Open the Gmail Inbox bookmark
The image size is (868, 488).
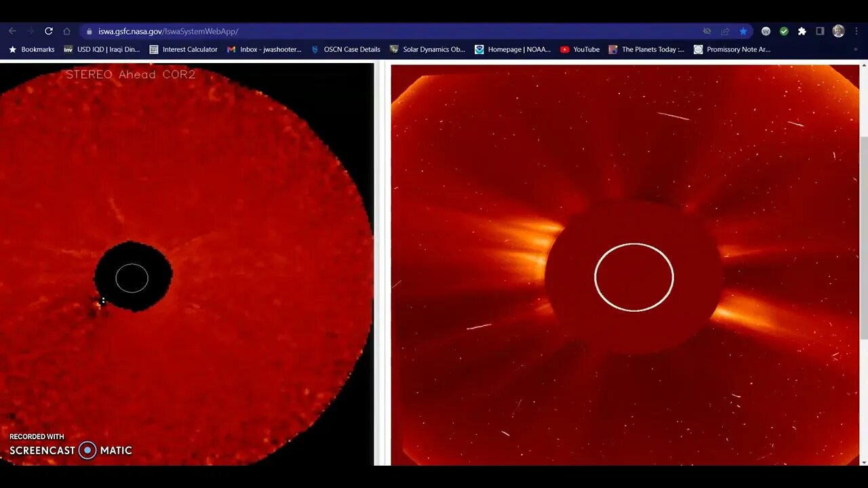[264, 49]
